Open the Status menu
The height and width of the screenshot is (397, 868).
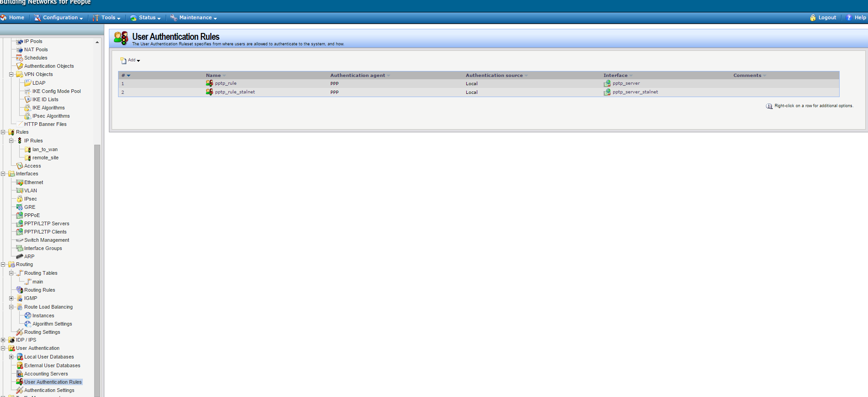pyautogui.click(x=146, y=17)
